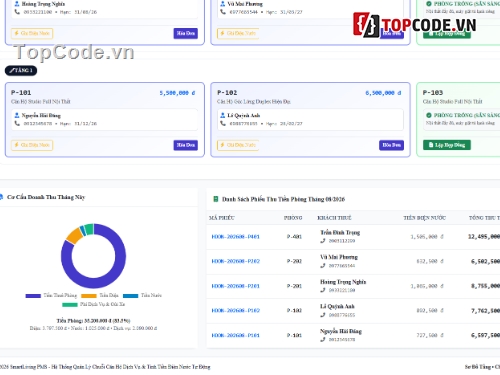Open invoice code link in Lê Quỳnh Anh row
Screen dimensions: 500x375
click(236, 311)
